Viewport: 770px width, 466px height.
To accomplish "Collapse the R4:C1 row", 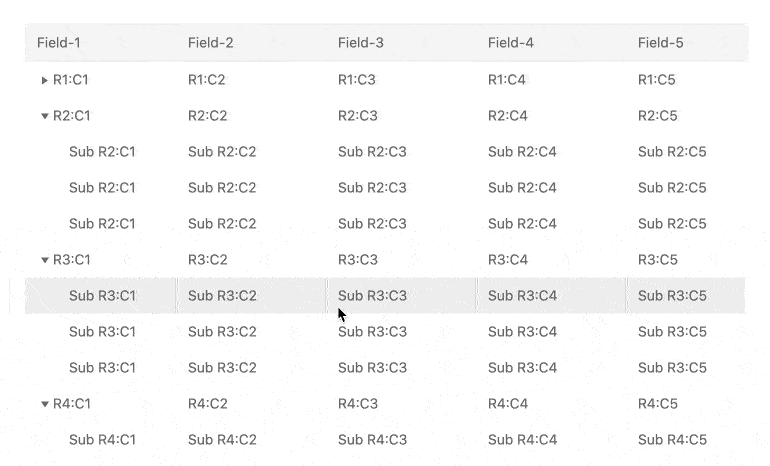I will (x=44, y=404).
